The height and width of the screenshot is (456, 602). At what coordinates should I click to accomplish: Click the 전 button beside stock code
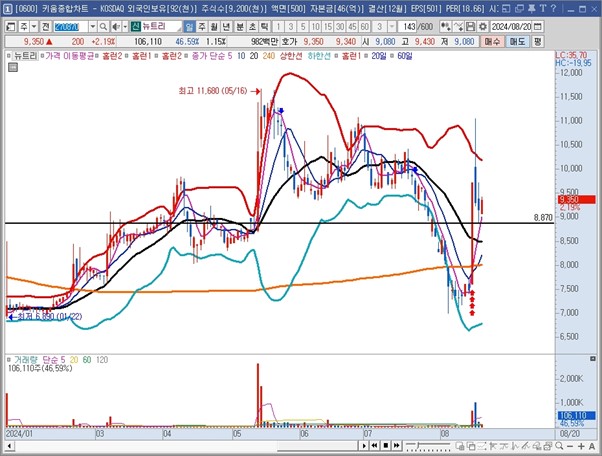coord(45,26)
